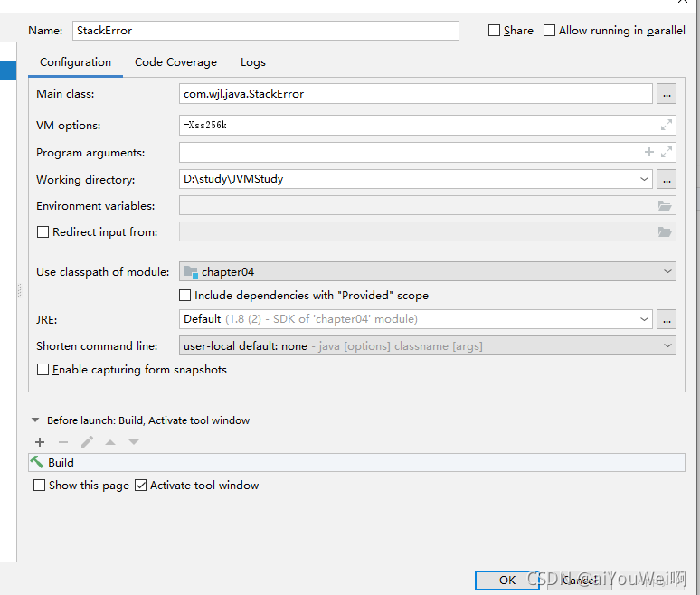
Task: Switch to the Configuration tab
Action: (x=75, y=62)
